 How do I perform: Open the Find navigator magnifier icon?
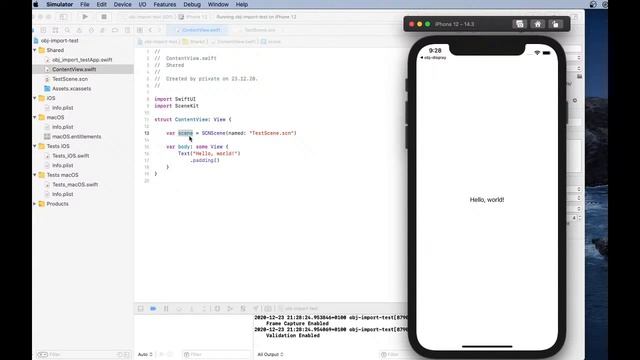(x=67, y=30)
